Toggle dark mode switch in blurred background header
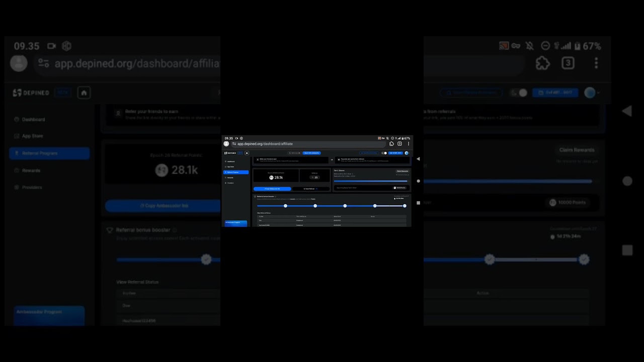This screenshot has height=362, width=644. (x=519, y=93)
